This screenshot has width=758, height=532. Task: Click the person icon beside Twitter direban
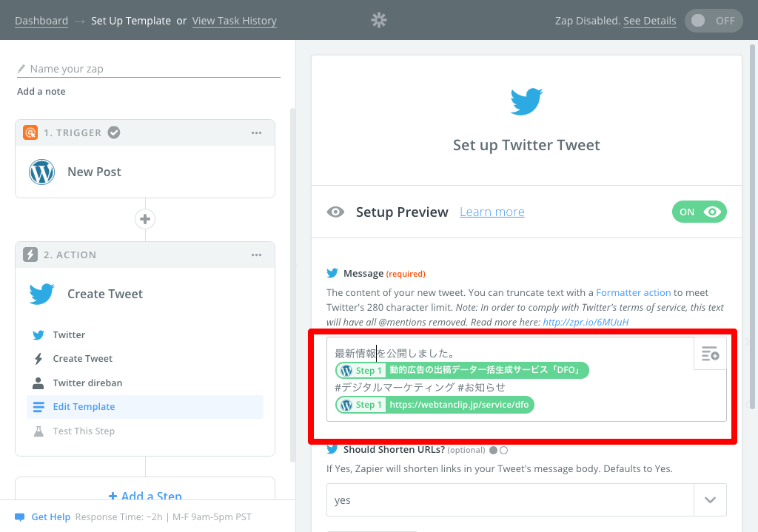[x=38, y=383]
